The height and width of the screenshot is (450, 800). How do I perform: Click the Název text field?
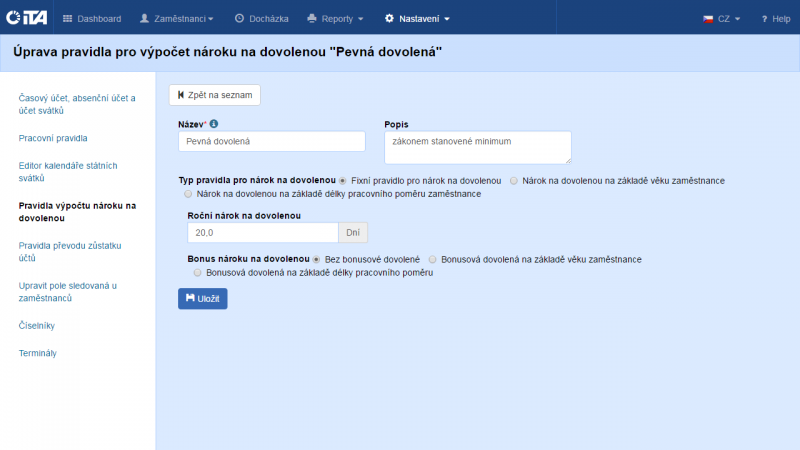tap(272, 142)
